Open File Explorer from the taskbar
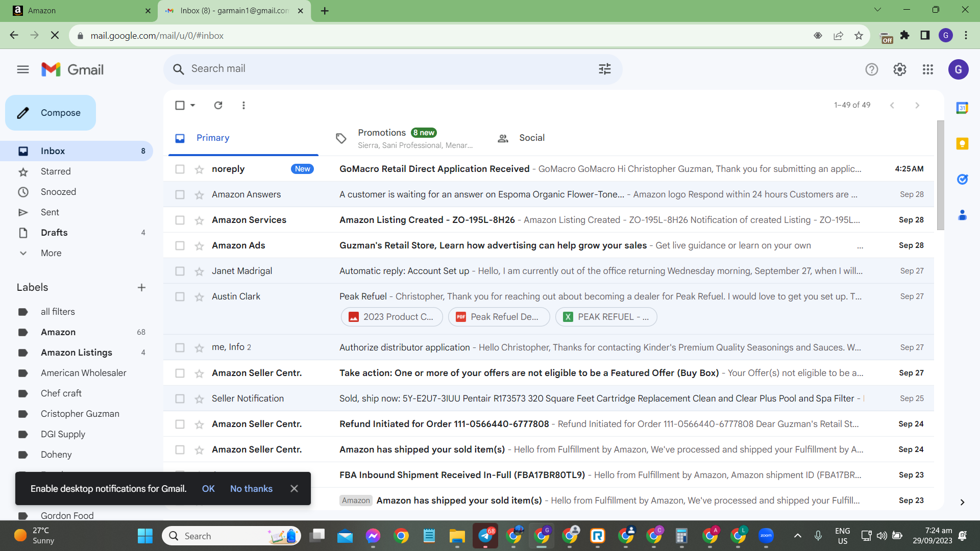This screenshot has width=980, height=551. pos(457,536)
